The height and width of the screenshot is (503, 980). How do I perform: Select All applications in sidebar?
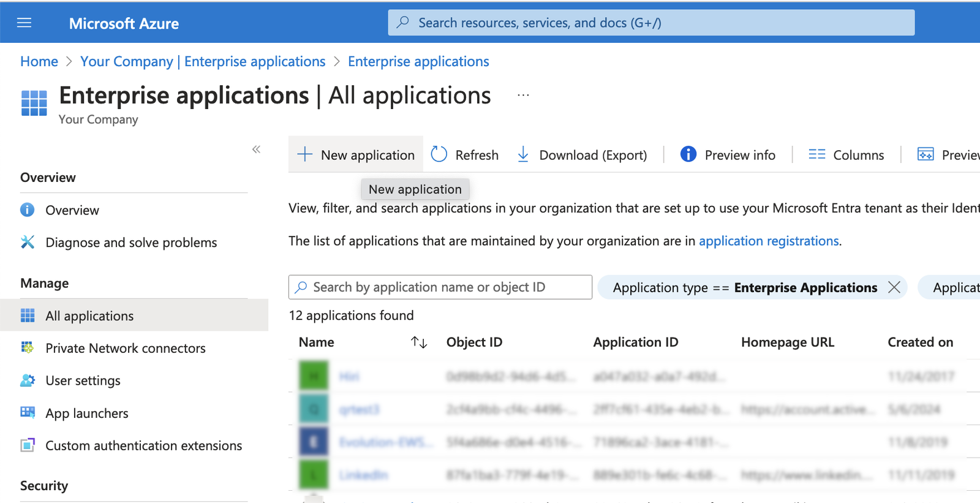pos(134,316)
